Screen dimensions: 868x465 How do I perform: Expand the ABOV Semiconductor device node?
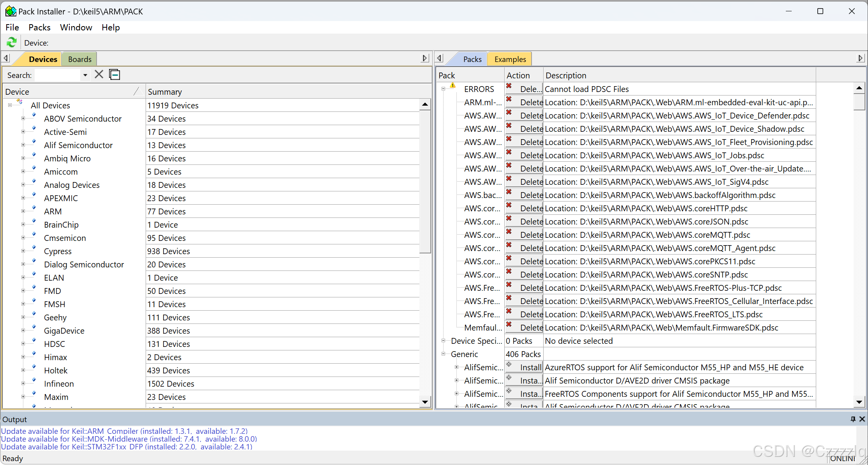23,118
